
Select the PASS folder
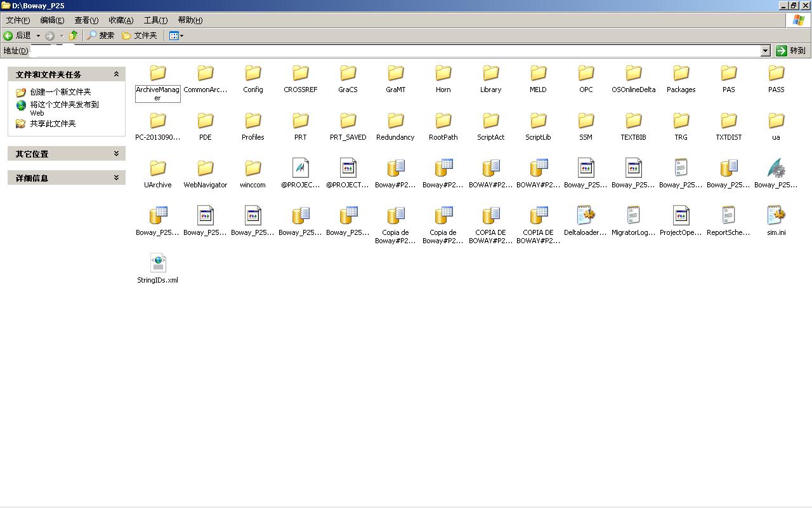click(x=776, y=79)
